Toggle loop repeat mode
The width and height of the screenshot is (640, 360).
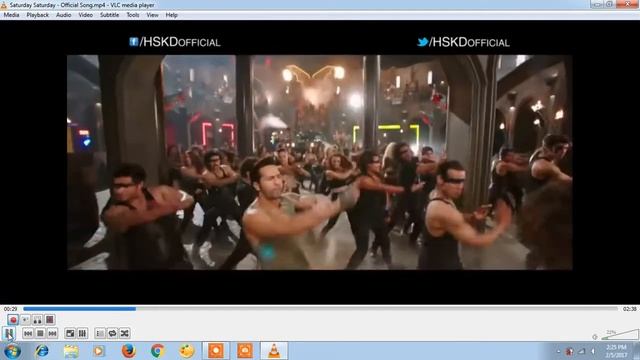pos(112,333)
